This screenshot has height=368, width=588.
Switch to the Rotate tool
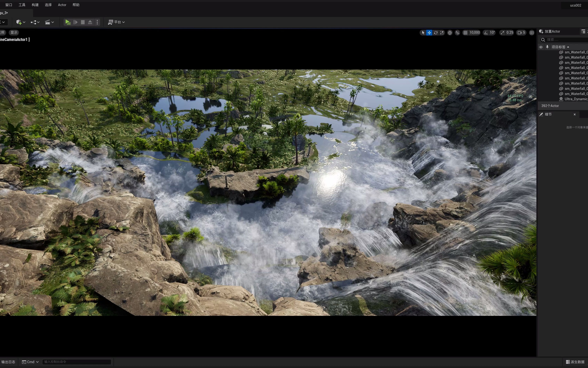[x=436, y=32]
